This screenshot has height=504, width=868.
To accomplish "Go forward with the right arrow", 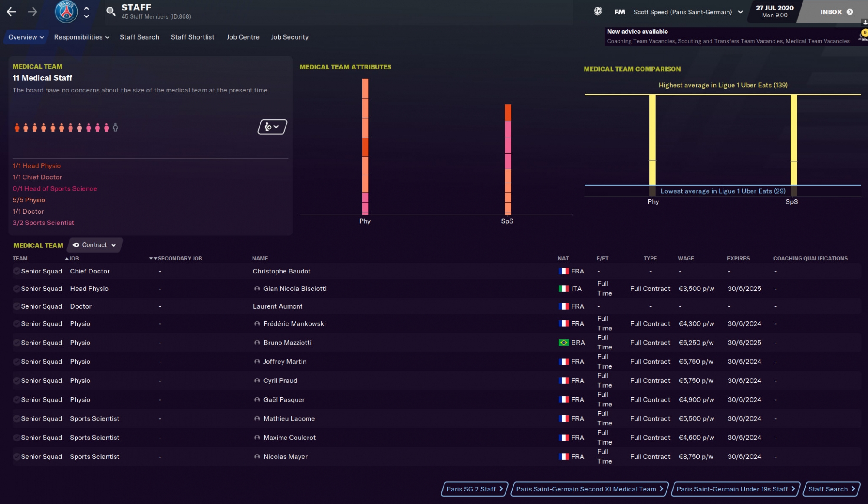I will [33, 12].
